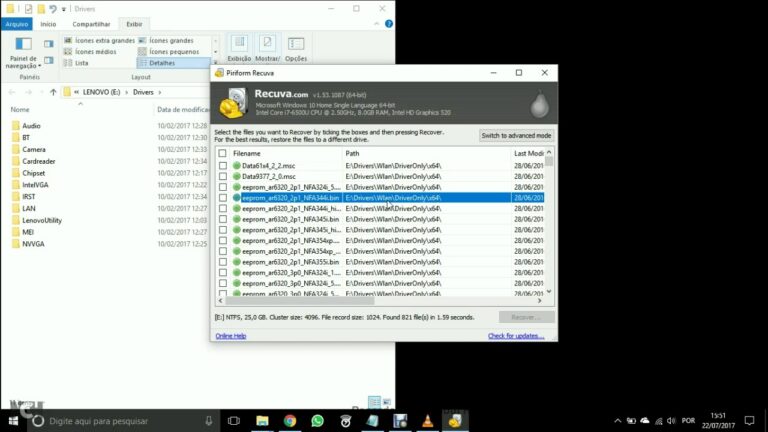Click the Opções icon in Explorer ribbon

pyautogui.click(x=296, y=44)
